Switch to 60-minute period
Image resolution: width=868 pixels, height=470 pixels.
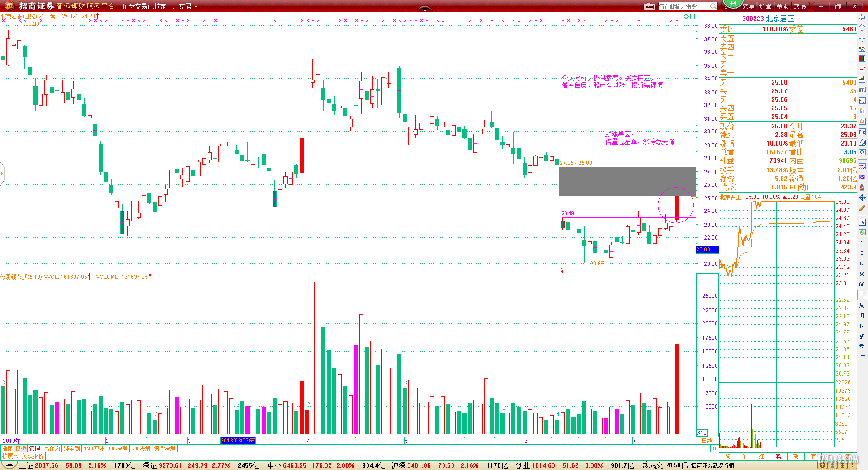[x=862, y=285]
